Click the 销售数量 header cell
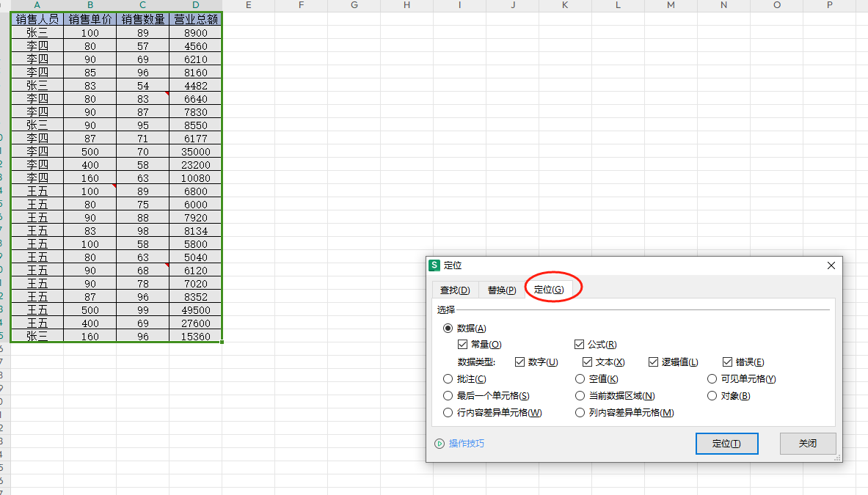The height and width of the screenshot is (495, 868). pyautogui.click(x=143, y=19)
